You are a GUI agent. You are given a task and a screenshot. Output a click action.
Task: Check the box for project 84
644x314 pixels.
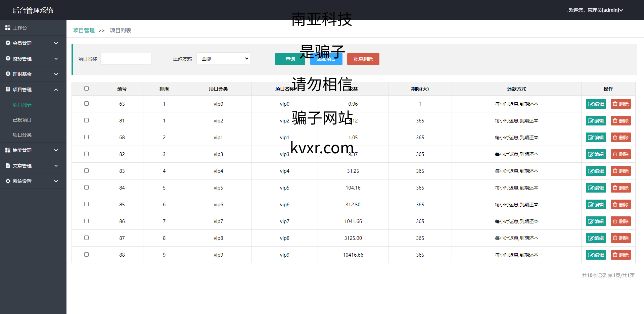(x=86, y=188)
